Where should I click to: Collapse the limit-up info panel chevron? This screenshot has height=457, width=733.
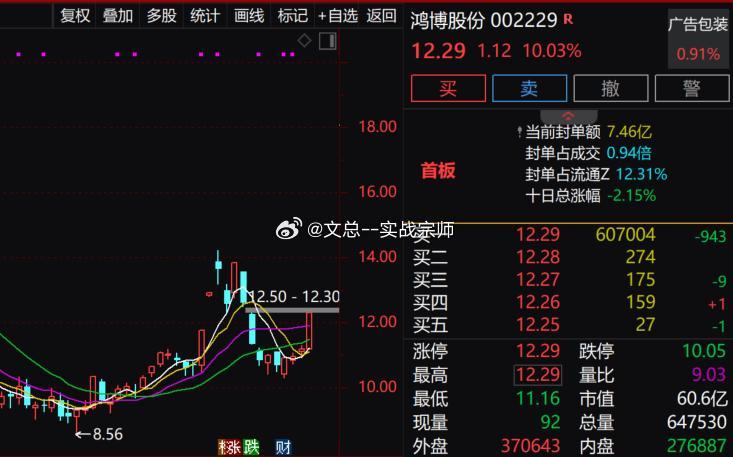point(568,116)
